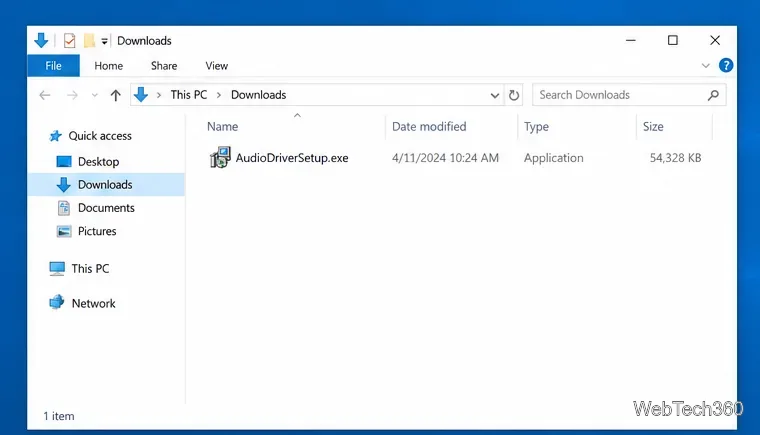760x435 pixels.
Task: Click the Downloads arrow icon in address bar
Action: pyautogui.click(x=141, y=95)
